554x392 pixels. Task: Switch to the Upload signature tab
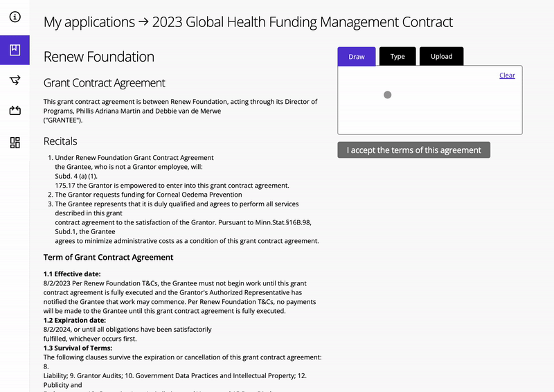point(441,56)
